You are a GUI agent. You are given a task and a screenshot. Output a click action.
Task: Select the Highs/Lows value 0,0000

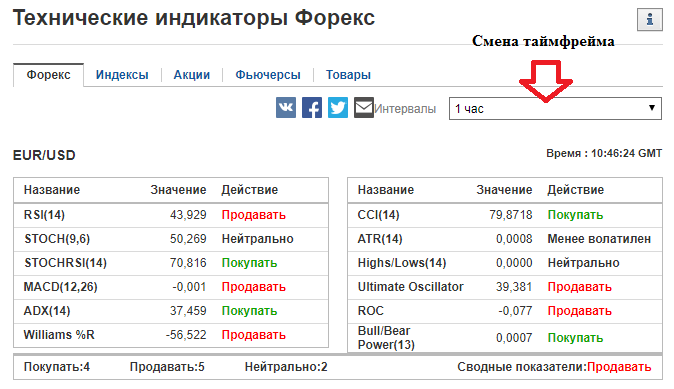click(x=514, y=263)
